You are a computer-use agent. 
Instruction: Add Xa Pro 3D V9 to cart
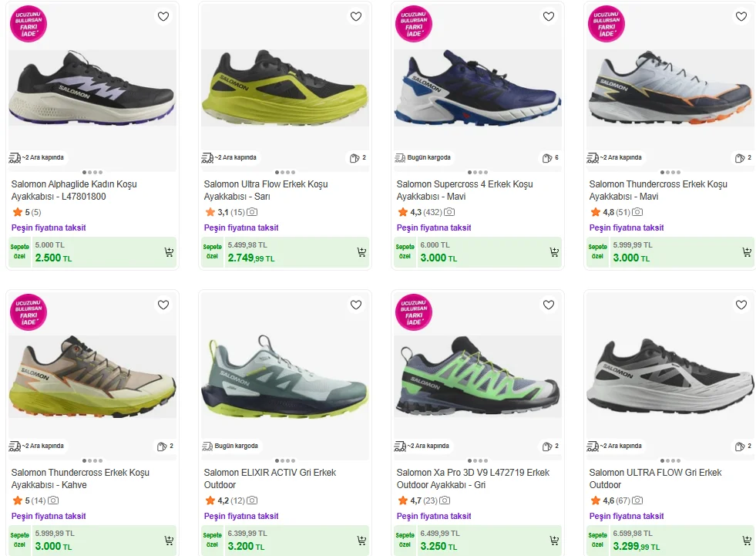coord(554,541)
